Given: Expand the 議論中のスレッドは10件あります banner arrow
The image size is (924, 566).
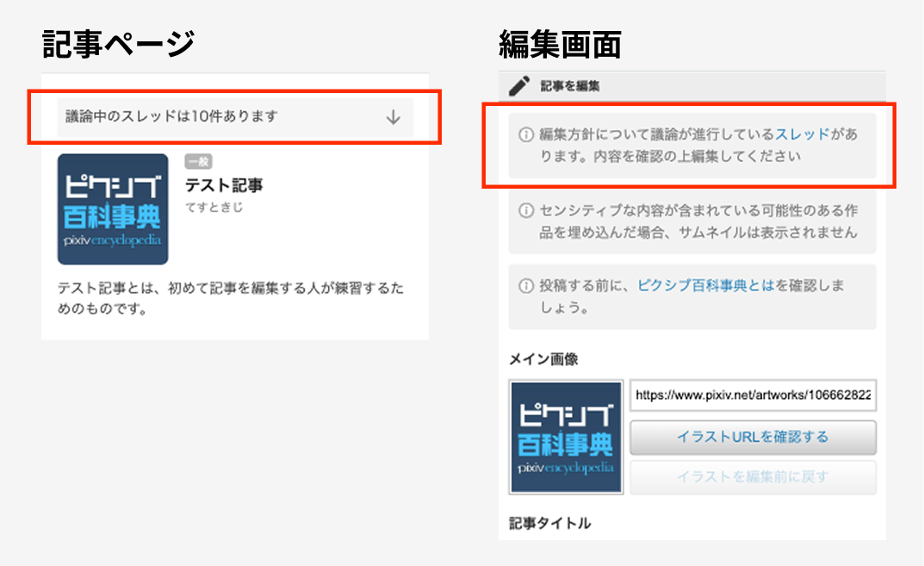Looking at the screenshot, I should 393,117.
